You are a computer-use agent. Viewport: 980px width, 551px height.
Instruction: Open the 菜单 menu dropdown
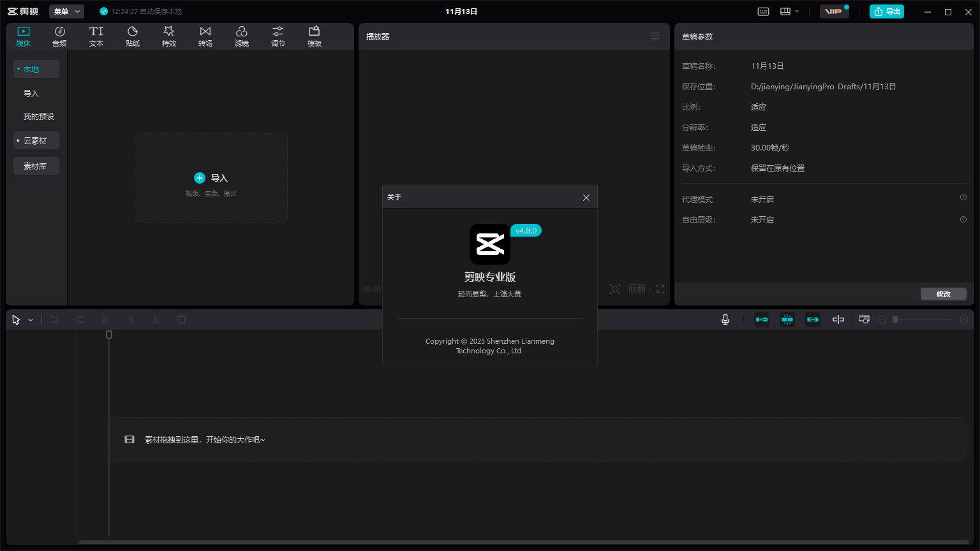66,11
